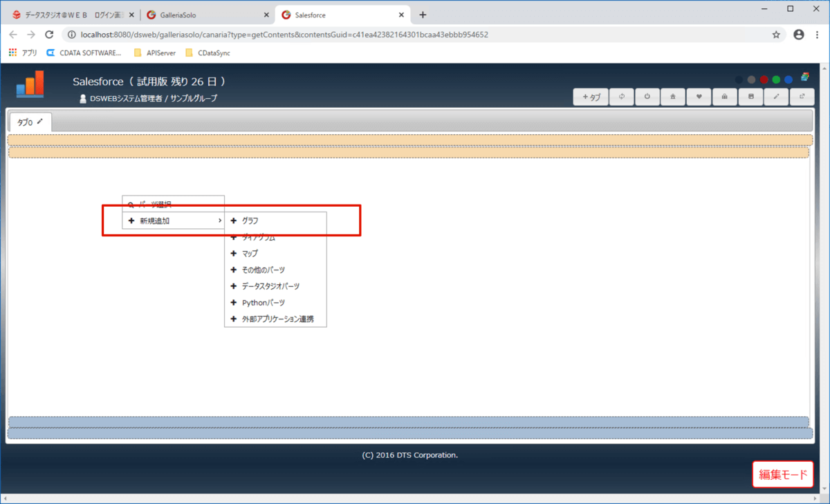Screen dimensions: 830x504
Task: Click the heart favorite toolbar button
Action: [x=699, y=97]
